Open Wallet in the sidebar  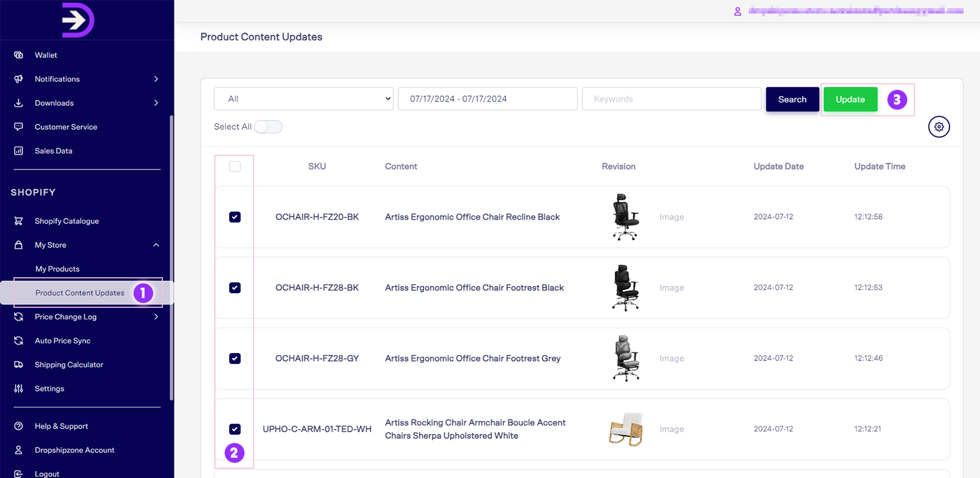click(x=46, y=55)
